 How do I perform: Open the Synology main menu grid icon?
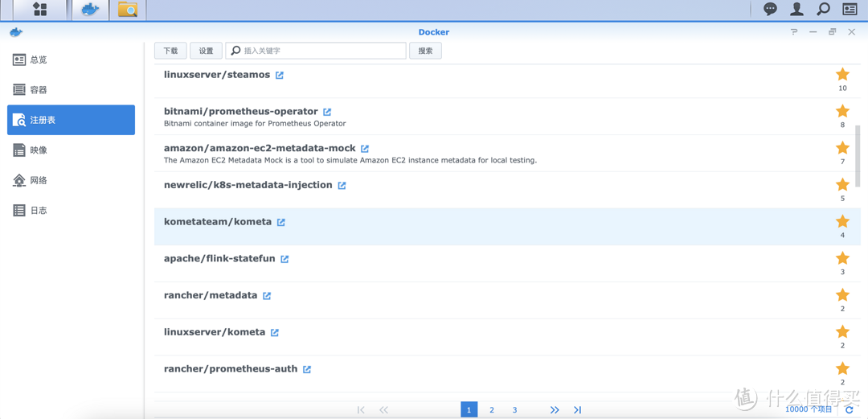pyautogui.click(x=39, y=10)
